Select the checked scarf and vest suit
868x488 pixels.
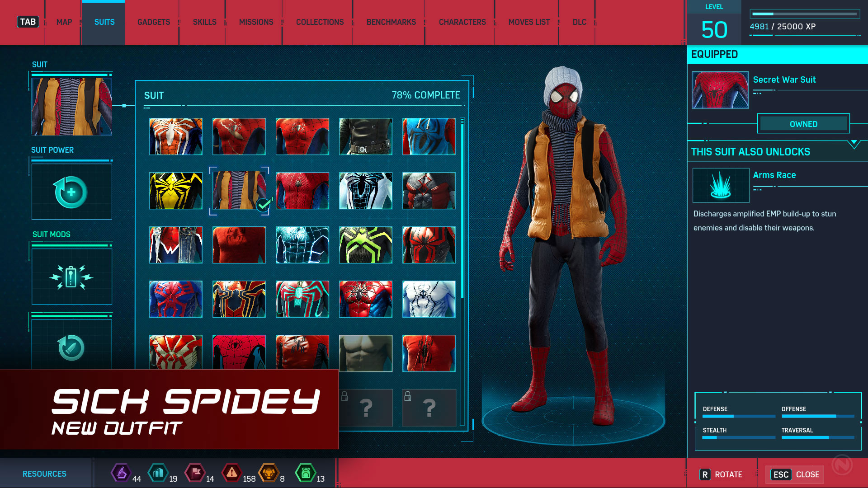click(x=239, y=191)
